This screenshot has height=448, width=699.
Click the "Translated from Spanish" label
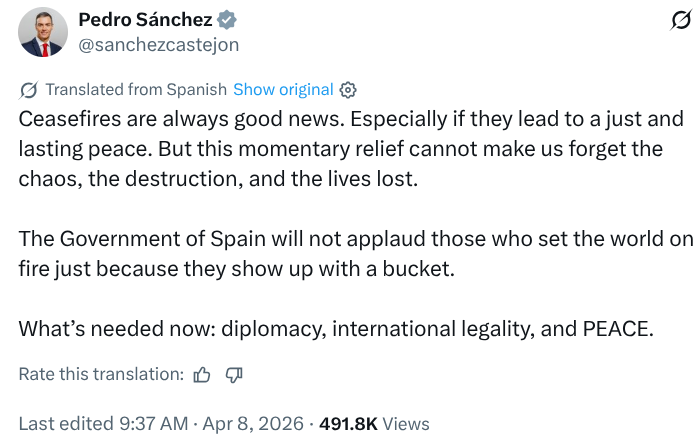point(136,89)
